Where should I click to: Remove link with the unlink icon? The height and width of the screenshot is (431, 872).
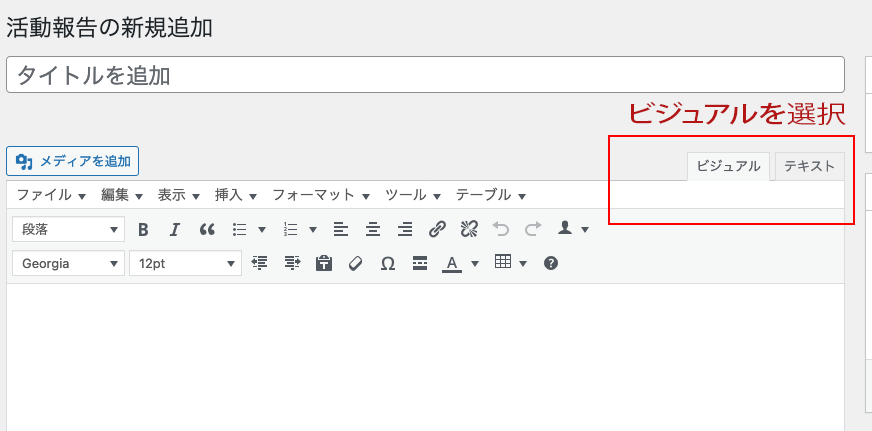point(469,229)
